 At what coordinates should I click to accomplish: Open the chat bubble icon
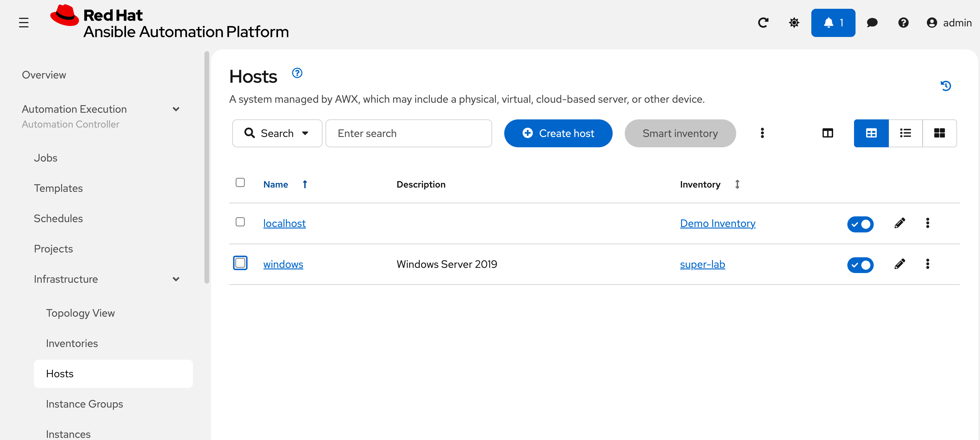[x=872, y=23]
